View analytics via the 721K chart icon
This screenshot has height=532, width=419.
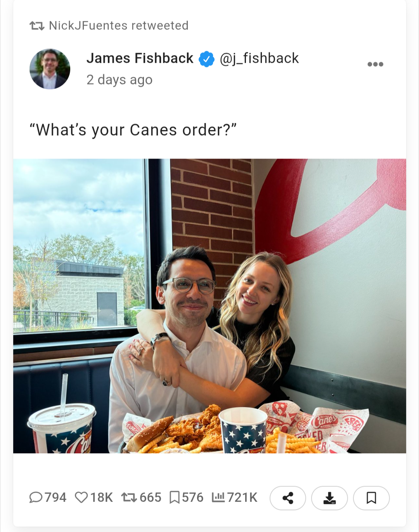coord(218,497)
